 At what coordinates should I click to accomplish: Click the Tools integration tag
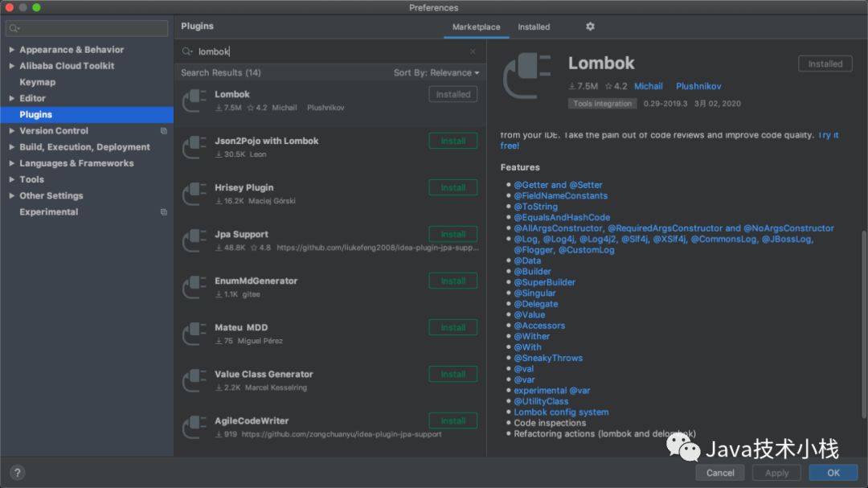(602, 104)
